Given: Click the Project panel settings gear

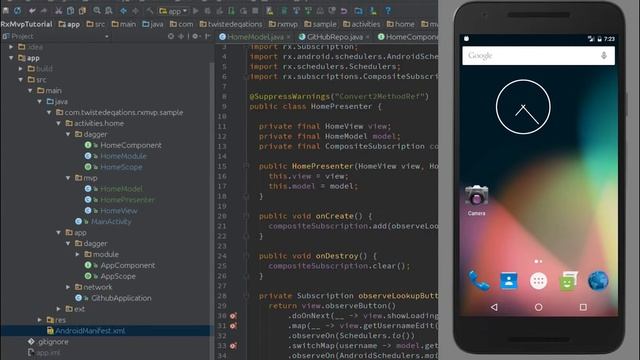Looking at the screenshot, I should coord(196,36).
